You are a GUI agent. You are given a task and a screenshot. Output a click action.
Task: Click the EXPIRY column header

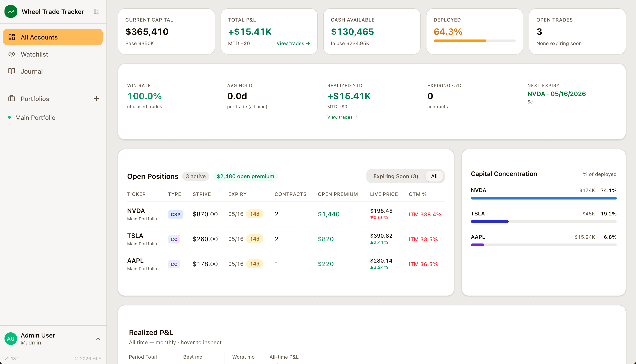237,194
